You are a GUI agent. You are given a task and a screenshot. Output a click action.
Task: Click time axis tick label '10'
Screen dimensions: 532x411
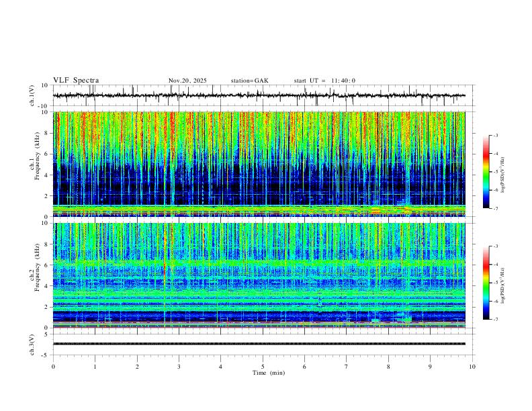click(x=472, y=367)
